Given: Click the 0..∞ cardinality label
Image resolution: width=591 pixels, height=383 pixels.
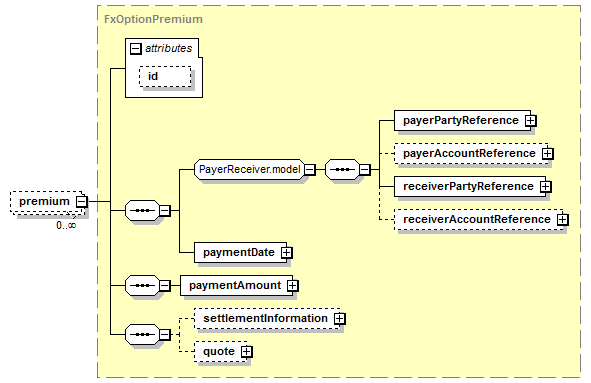Looking at the screenshot, I should [x=66, y=225].
